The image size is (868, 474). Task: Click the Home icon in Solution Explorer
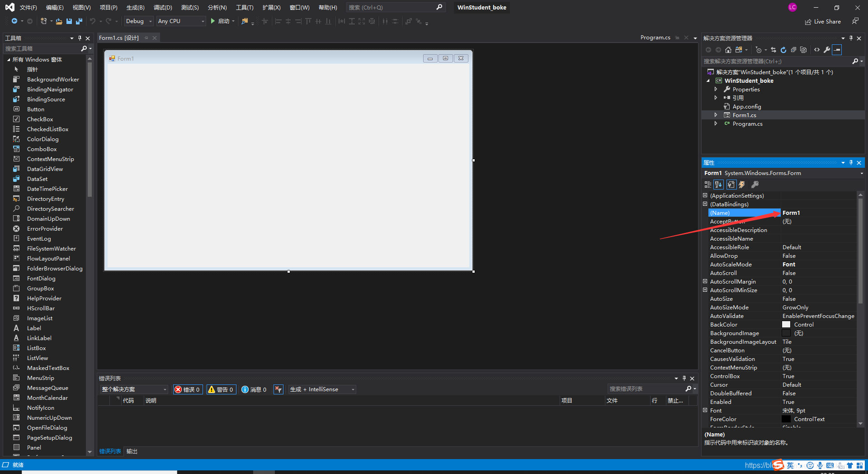coord(728,50)
